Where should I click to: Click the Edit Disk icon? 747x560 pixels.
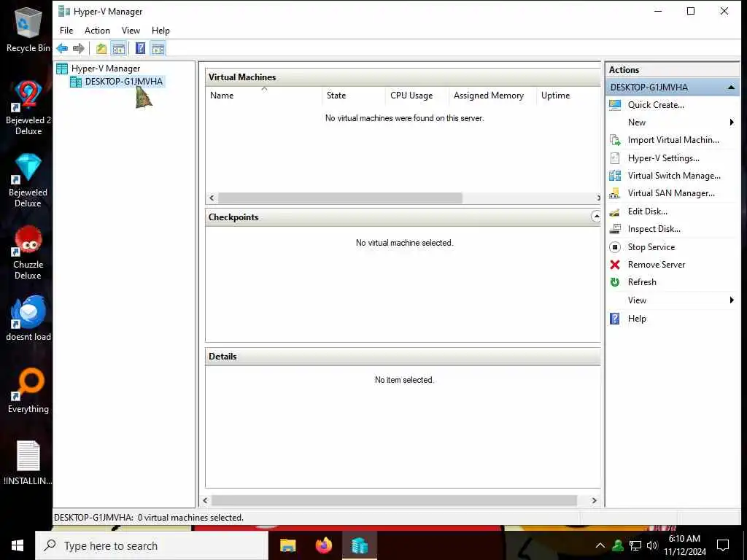615,211
